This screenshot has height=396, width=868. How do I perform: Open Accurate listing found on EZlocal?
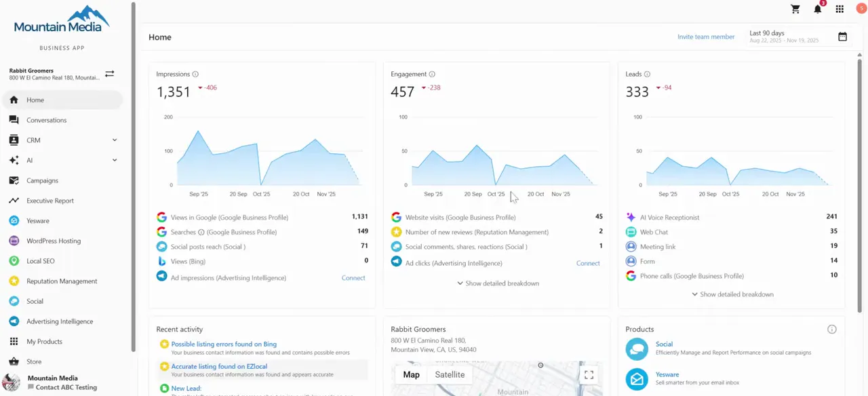pos(218,366)
